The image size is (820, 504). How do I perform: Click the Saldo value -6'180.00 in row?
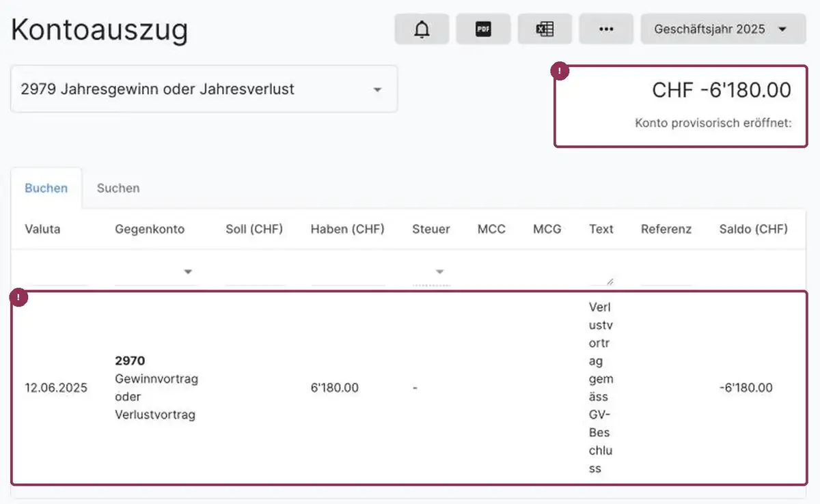pos(746,388)
